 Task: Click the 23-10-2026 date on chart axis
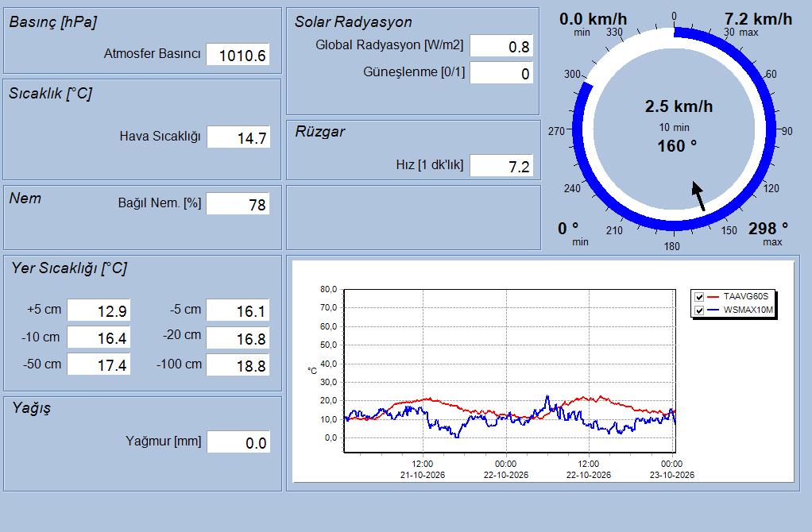coord(671,475)
